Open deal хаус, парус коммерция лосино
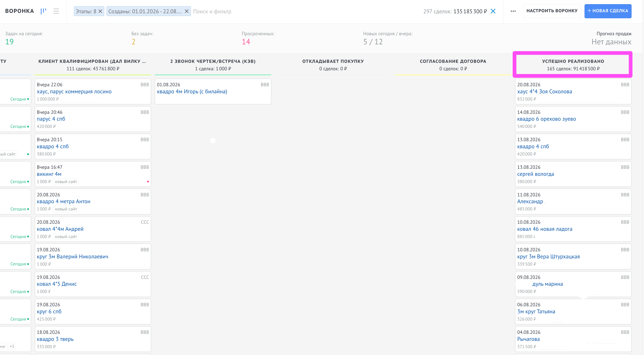Image resolution: width=644 pixels, height=355 pixels. (x=74, y=92)
